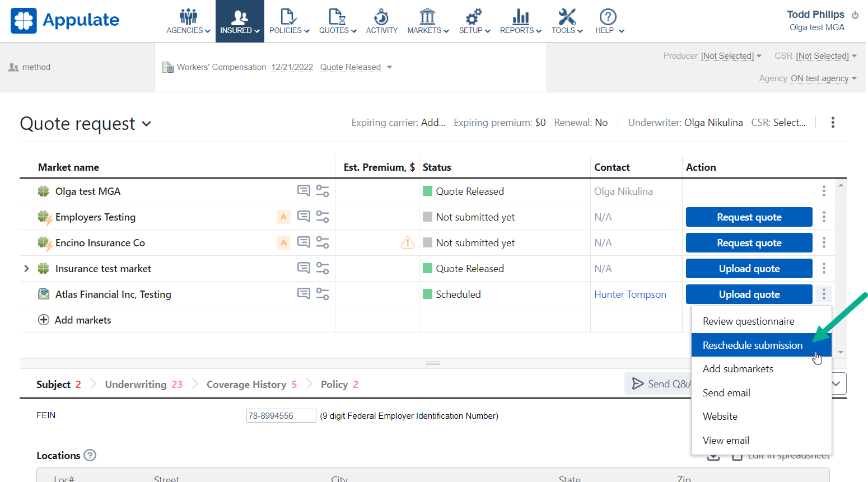Choose View email from the menu
Screen dimensions: 868x482
pos(762,441)
